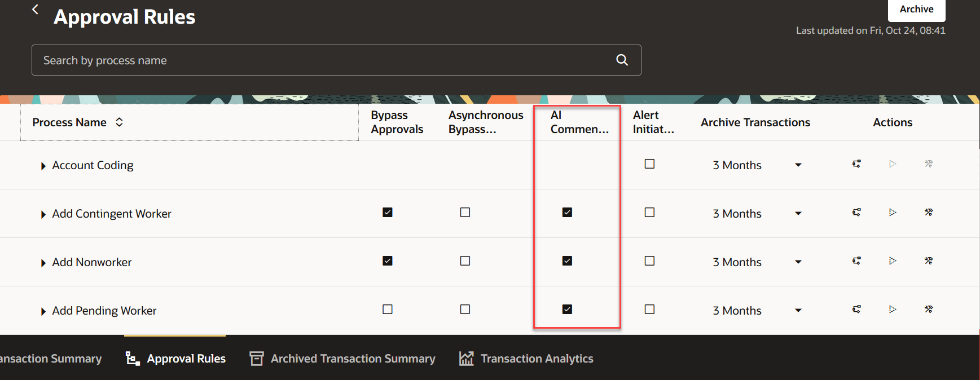This screenshot has height=380, width=980.
Task: Click the simulate icon for Add Contingent Worker
Action: (893, 213)
